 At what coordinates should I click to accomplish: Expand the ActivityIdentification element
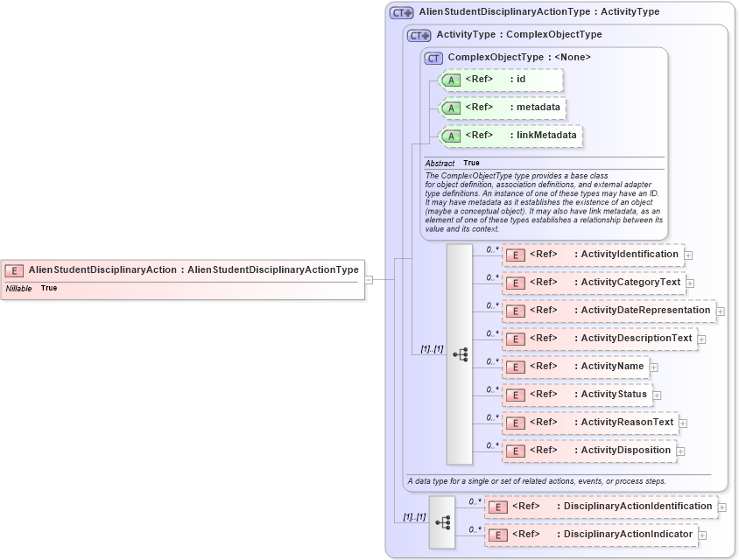[687, 255]
